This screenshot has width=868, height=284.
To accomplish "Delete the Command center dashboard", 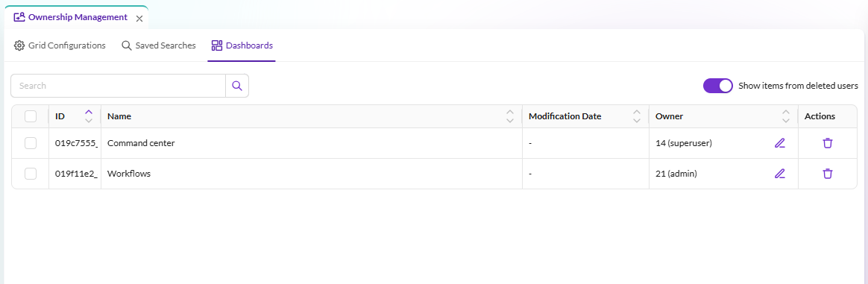I will [x=827, y=143].
